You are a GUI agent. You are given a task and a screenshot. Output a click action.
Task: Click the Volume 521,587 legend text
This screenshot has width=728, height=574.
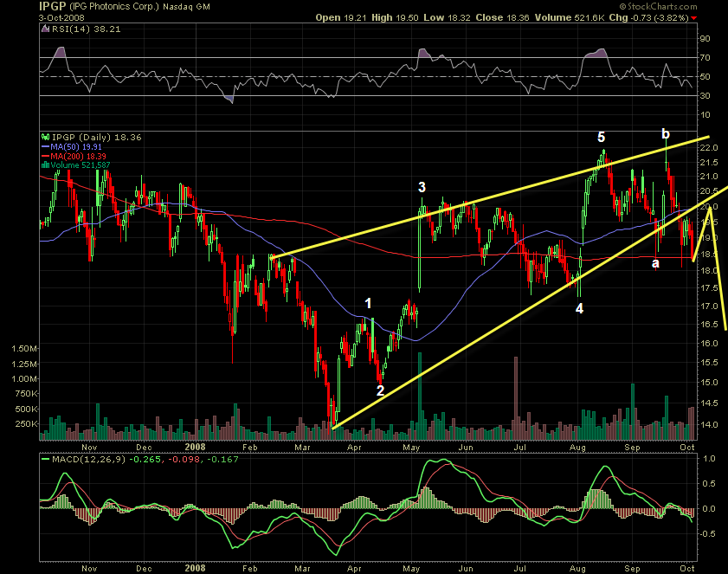click(81, 164)
